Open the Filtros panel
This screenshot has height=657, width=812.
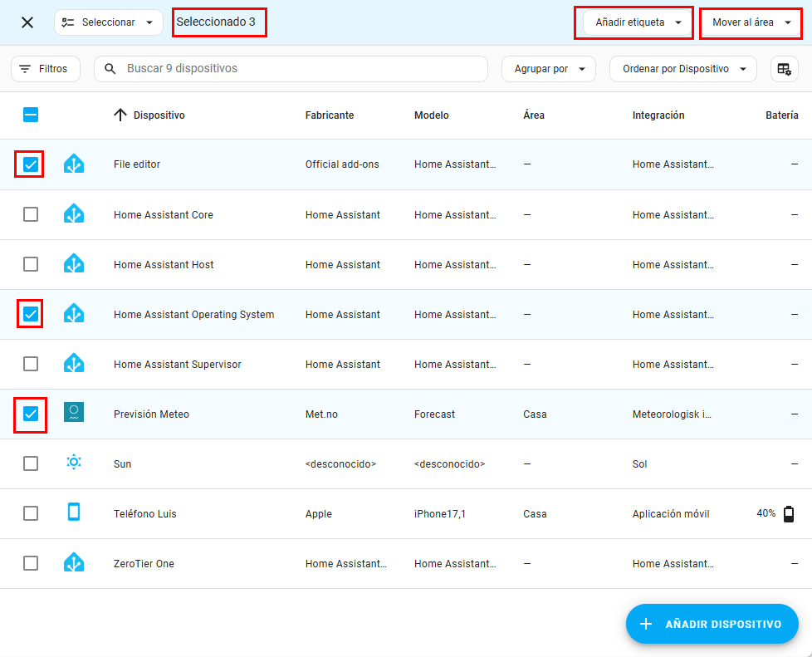[x=46, y=69]
